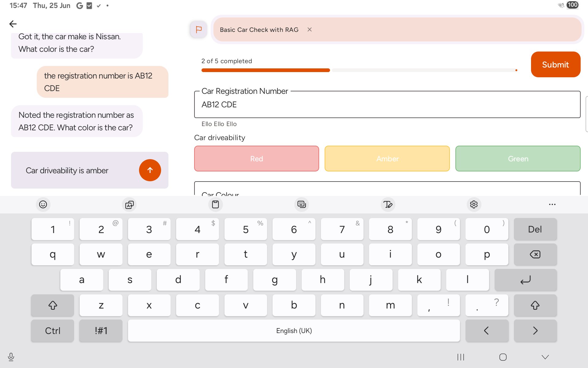Viewport: 588px width, 368px height.
Task: Tap the 'Car driveability' section label
Action: point(220,138)
